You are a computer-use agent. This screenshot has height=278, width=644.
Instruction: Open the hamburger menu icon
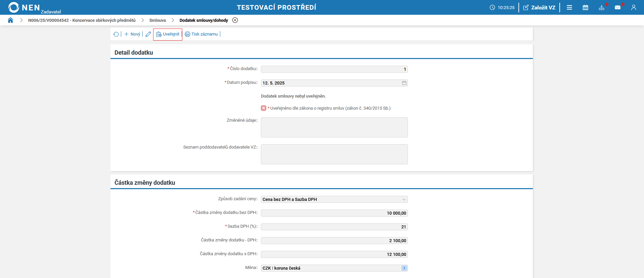569,7
